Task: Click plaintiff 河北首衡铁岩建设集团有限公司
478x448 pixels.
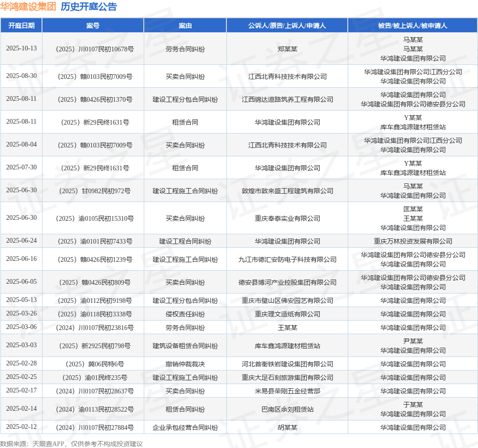Action: coord(287,364)
